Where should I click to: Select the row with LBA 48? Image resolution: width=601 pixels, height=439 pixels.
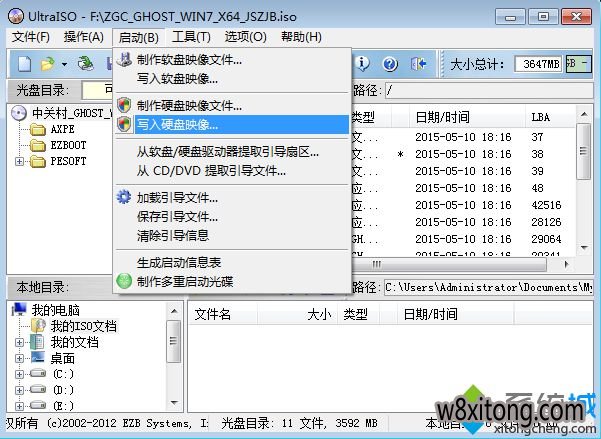[x=463, y=188]
